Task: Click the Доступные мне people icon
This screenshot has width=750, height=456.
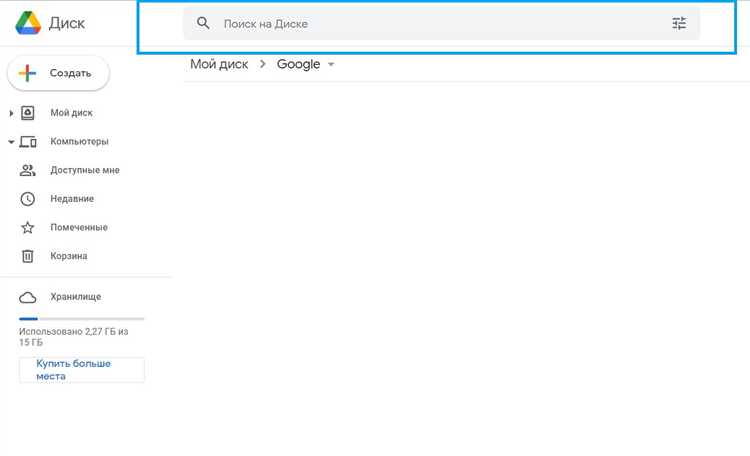Action: coord(28,170)
